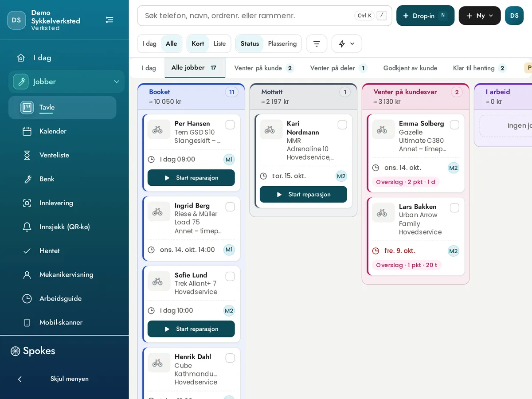Switch to Venter på kunde tab
The height and width of the screenshot is (399, 532).
pyautogui.click(x=264, y=68)
